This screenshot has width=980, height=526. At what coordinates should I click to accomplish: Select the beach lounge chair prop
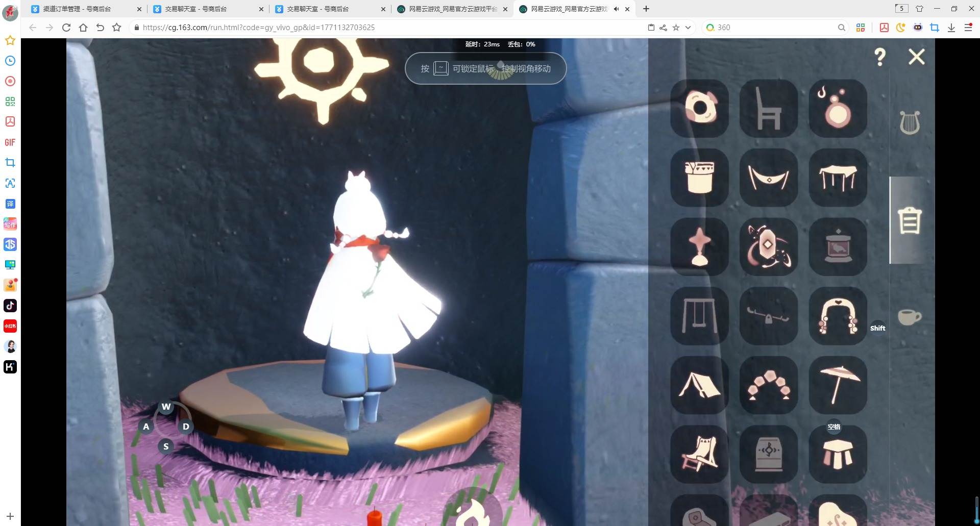click(699, 455)
